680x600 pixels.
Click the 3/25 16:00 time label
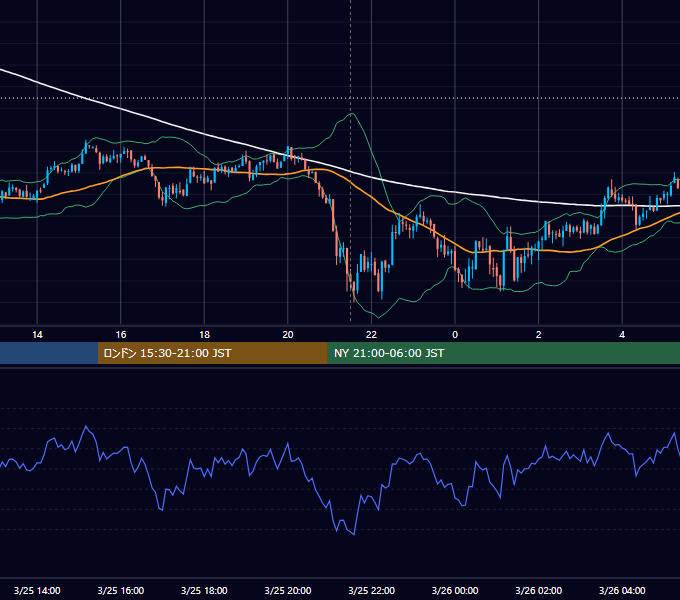pyautogui.click(x=121, y=590)
